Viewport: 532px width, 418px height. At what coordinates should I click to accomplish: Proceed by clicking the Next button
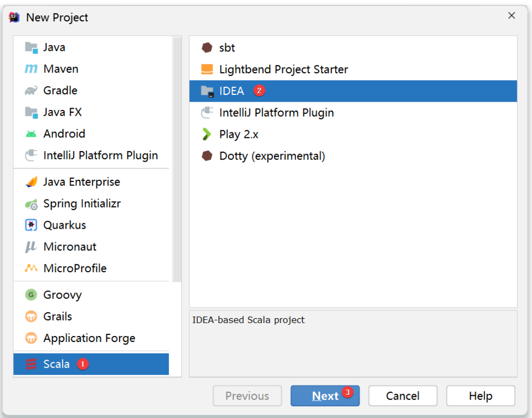[325, 396]
